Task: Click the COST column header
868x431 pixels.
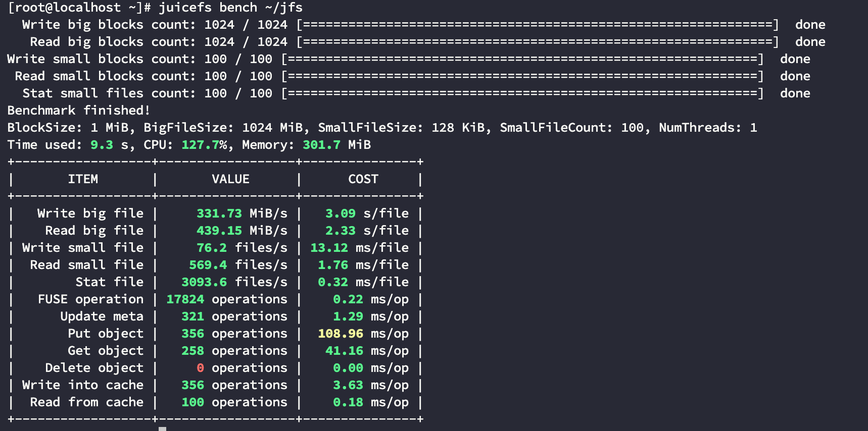Action: coord(363,179)
